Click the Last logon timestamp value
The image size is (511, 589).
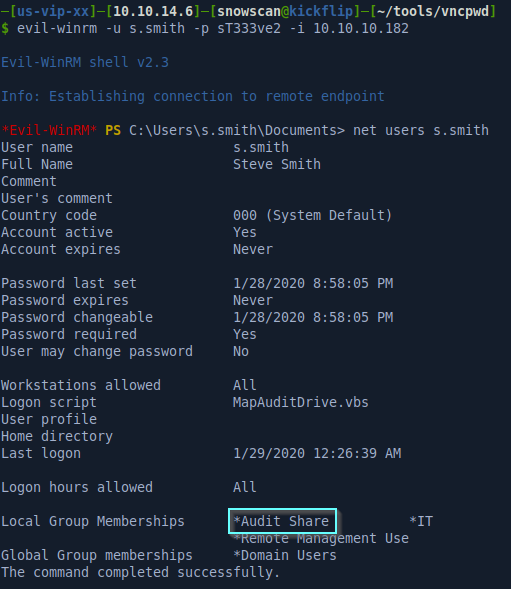317,453
